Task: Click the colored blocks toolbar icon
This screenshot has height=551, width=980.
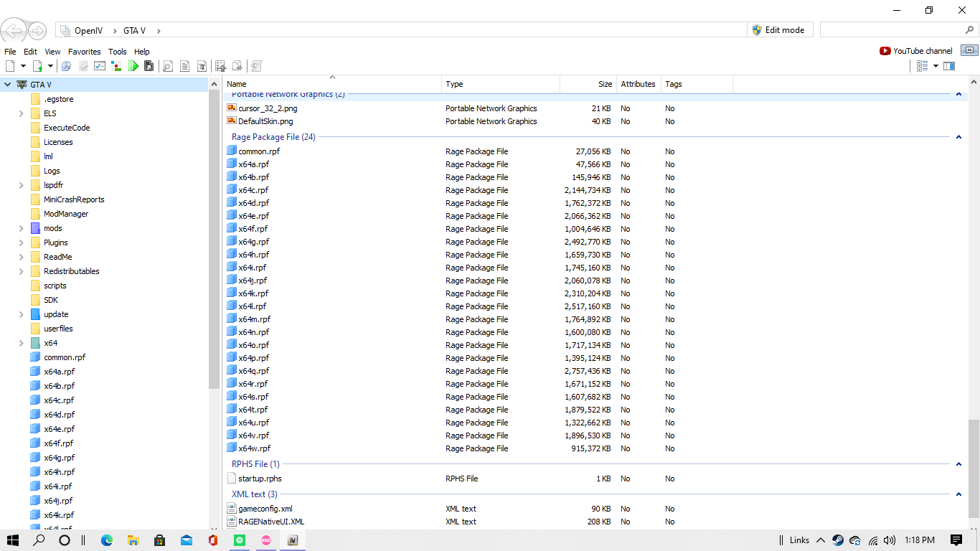Action: click(x=116, y=66)
